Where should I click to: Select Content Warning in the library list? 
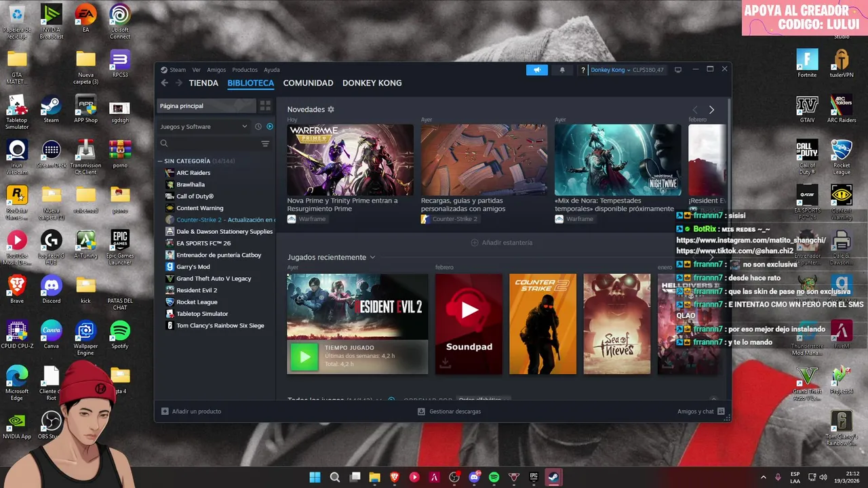coord(199,208)
